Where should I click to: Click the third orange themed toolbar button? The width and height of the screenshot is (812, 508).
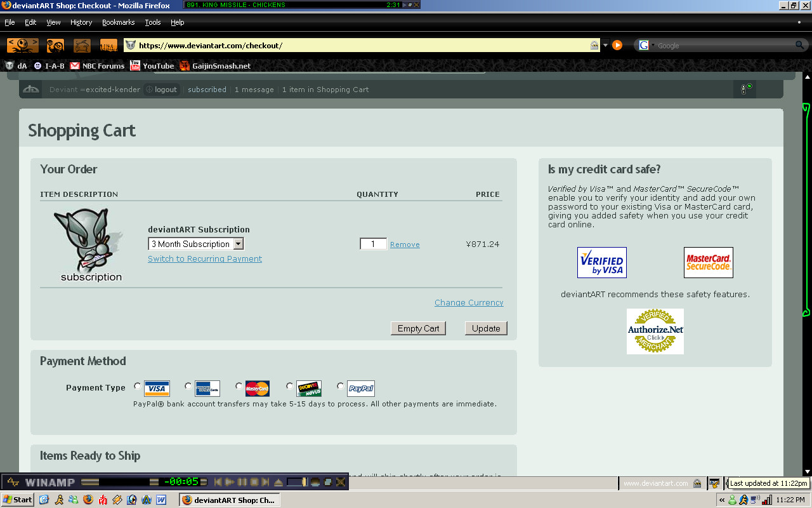click(x=82, y=45)
